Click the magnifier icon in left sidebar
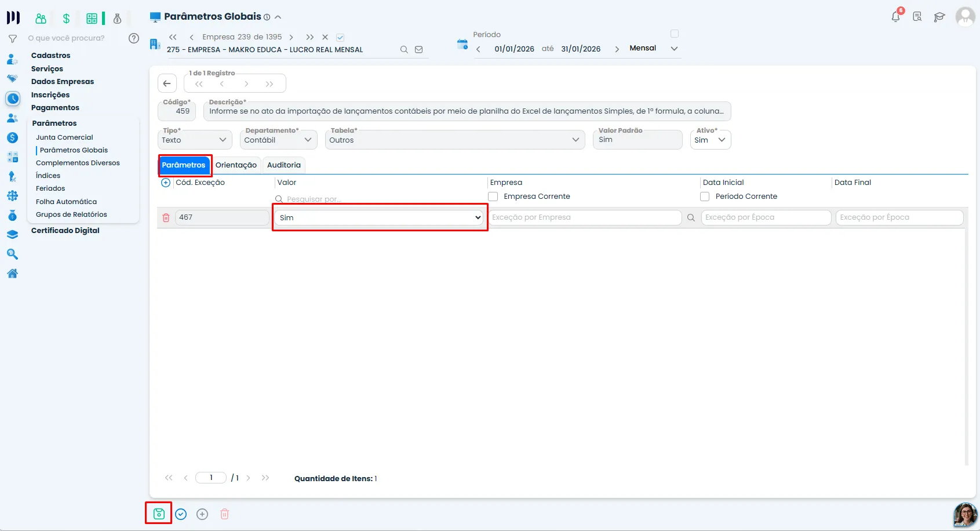The image size is (980, 531). pyautogui.click(x=12, y=254)
